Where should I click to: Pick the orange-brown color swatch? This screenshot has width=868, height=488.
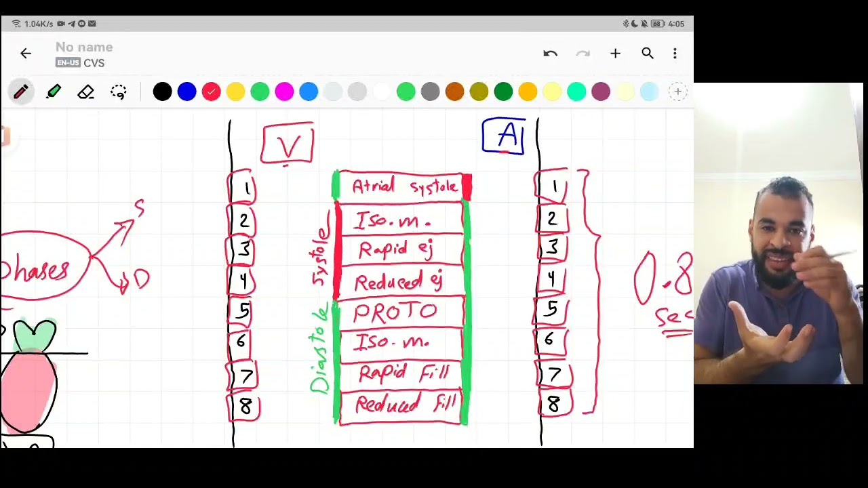(x=455, y=91)
